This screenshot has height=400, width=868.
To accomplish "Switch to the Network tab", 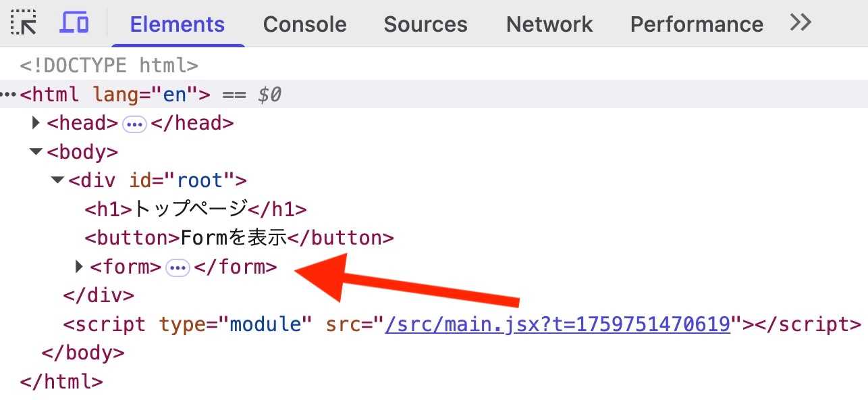I will [549, 24].
